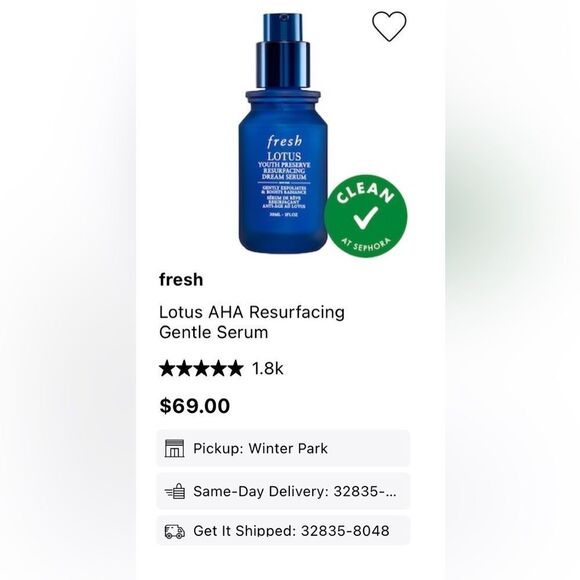
Task: Click the pump cap of the bottle
Action: coord(283,51)
